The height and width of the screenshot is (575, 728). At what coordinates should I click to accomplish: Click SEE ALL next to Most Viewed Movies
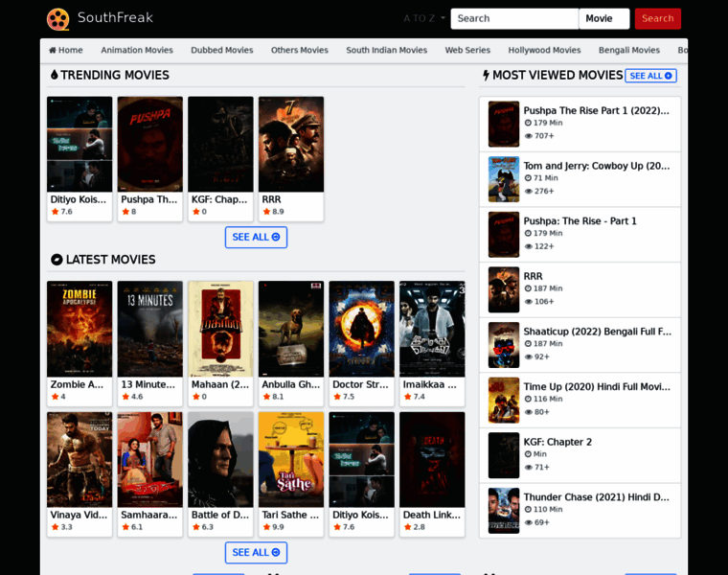tap(651, 76)
